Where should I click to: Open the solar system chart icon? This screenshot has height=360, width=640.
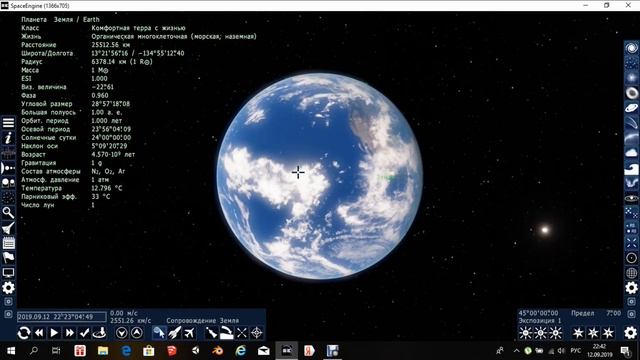click(x=8, y=153)
